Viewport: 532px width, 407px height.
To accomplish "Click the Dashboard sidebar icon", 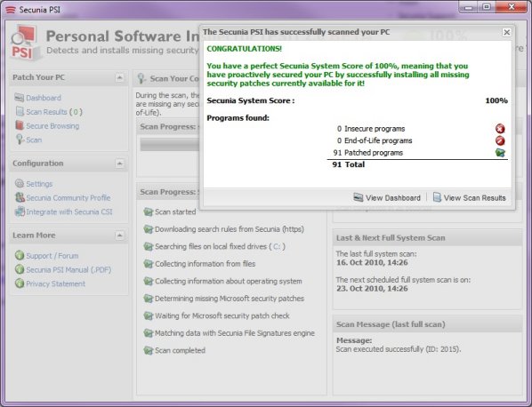I will 19,98.
